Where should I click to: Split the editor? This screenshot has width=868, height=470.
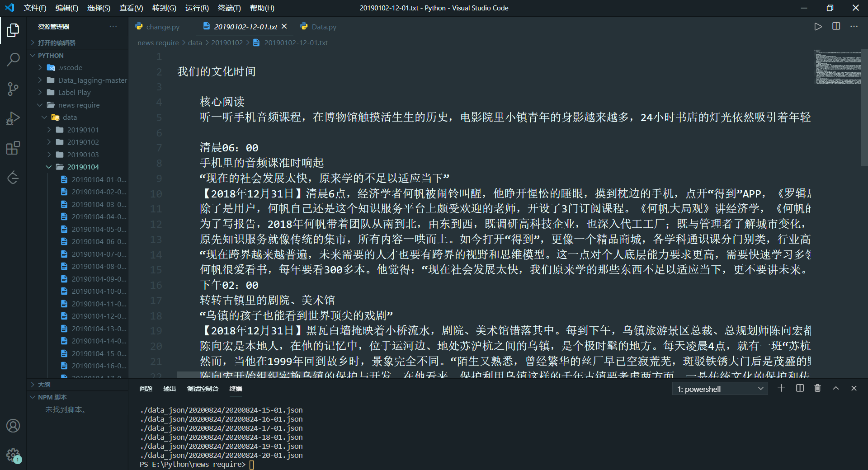(836, 26)
